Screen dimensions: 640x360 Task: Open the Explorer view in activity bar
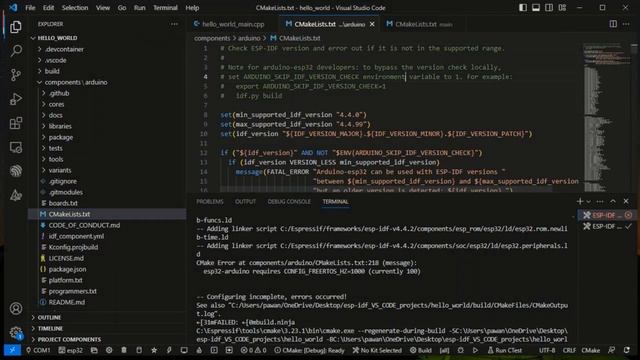click(16, 27)
